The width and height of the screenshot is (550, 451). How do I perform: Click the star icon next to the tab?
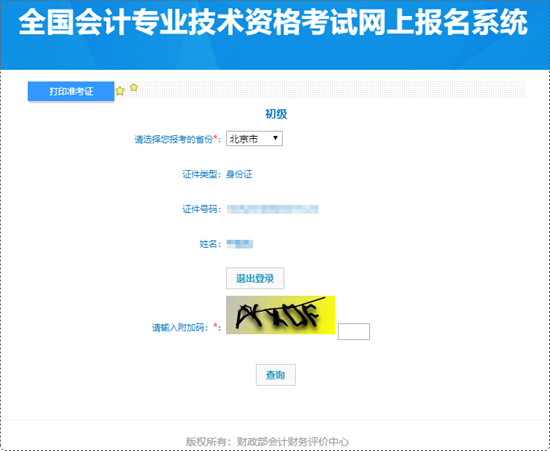tap(120, 91)
